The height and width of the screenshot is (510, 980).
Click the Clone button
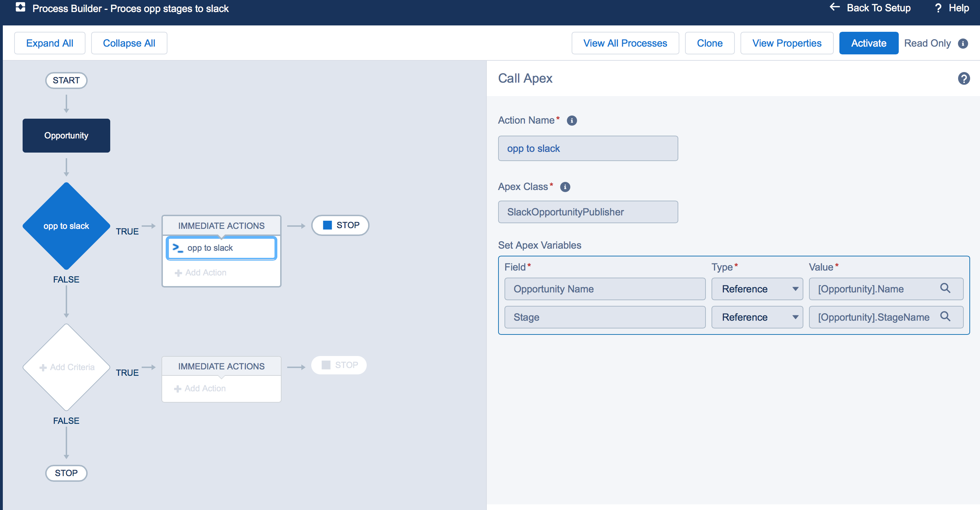(x=709, y=43)
